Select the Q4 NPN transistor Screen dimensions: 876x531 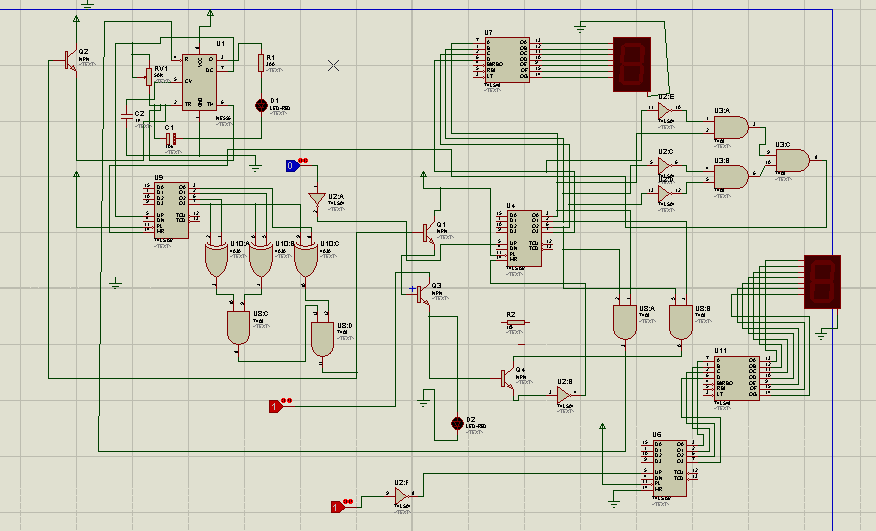507,378
